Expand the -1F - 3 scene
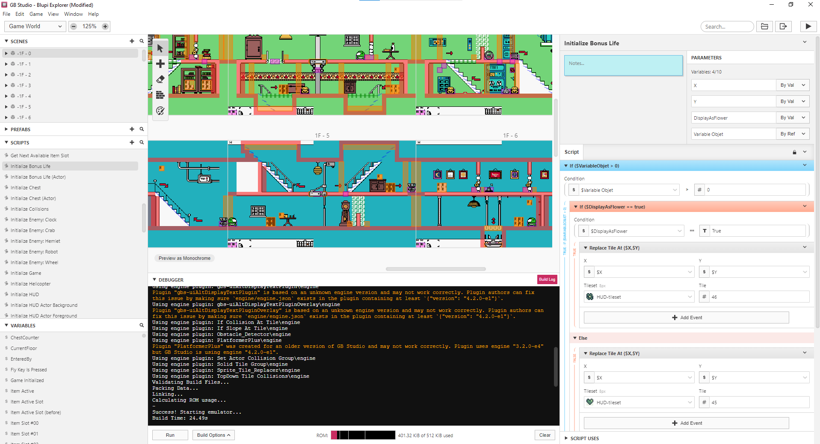The image size is (820, 444). tap(6, 85)
